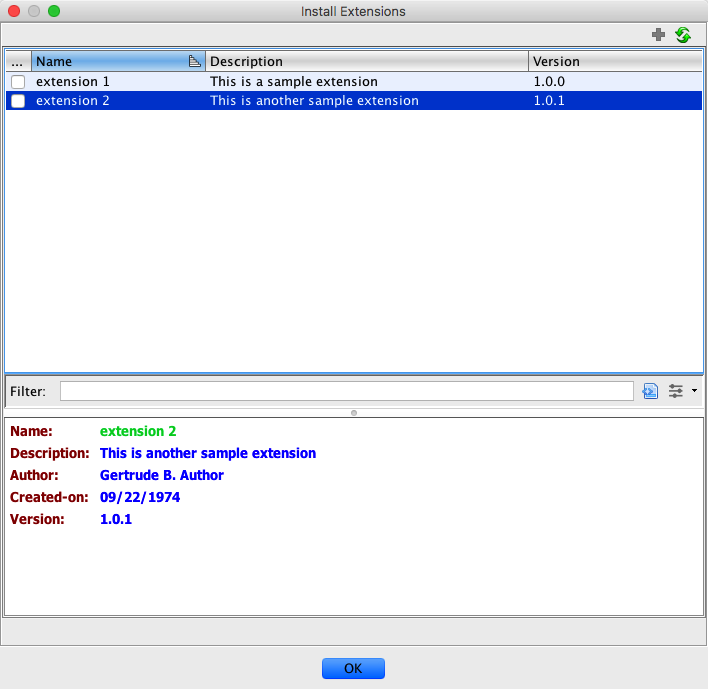Sort table by Version column header
708x689 pixels.
click(615, 61)
